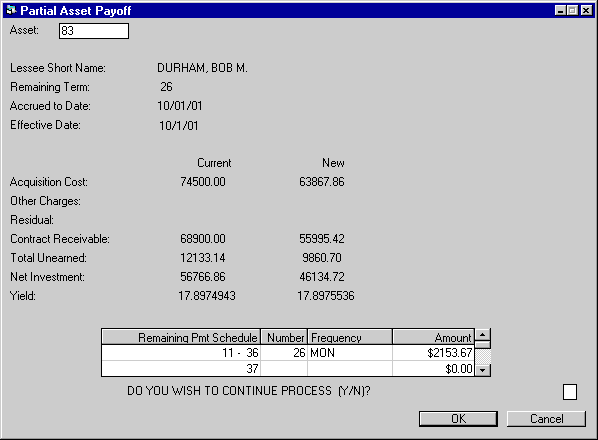This screenshot has height=440, width=598.
Task: Select the row 37 schedule cell
Action: (x=181, y=369)
